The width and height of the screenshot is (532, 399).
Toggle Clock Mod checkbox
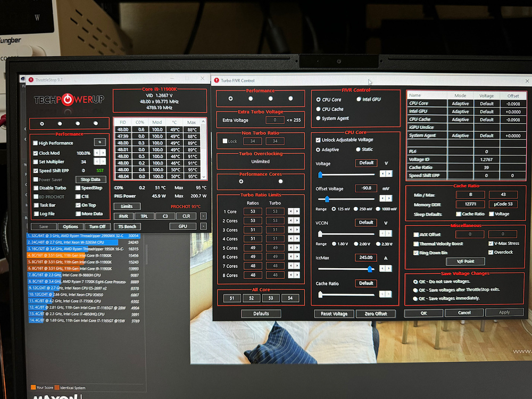[35, 153]
